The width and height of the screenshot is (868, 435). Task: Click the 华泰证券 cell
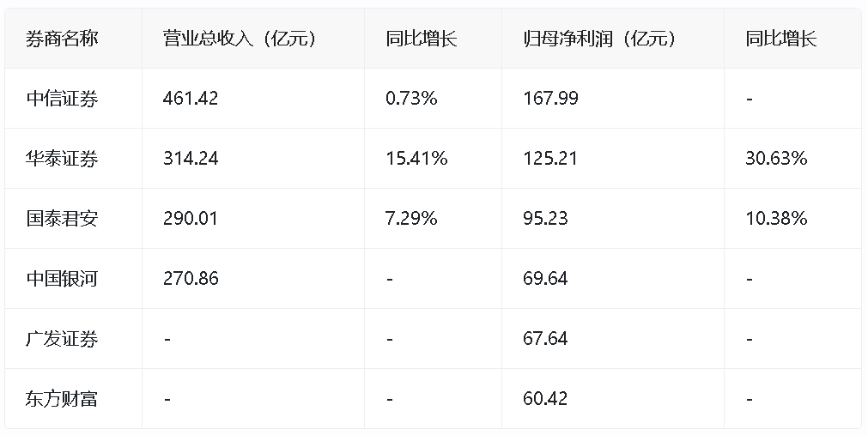click(x=62, y=159)
